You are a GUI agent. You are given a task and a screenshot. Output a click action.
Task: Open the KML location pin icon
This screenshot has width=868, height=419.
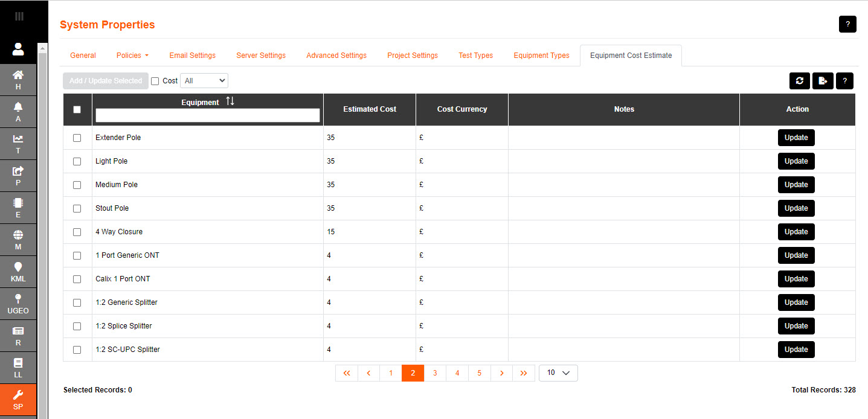coord(18,272)
